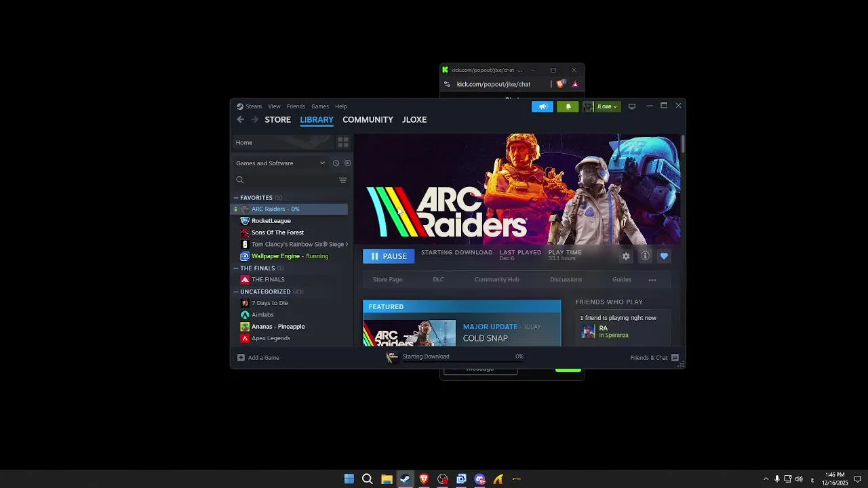
Task: Open Windows taskbar search
Action: point(368,479)
